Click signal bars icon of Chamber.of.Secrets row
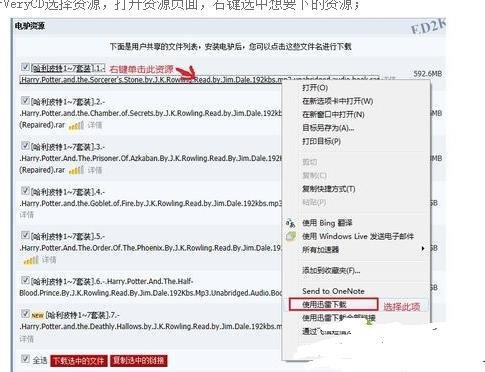Screen dimensions: 485x372 76,126
